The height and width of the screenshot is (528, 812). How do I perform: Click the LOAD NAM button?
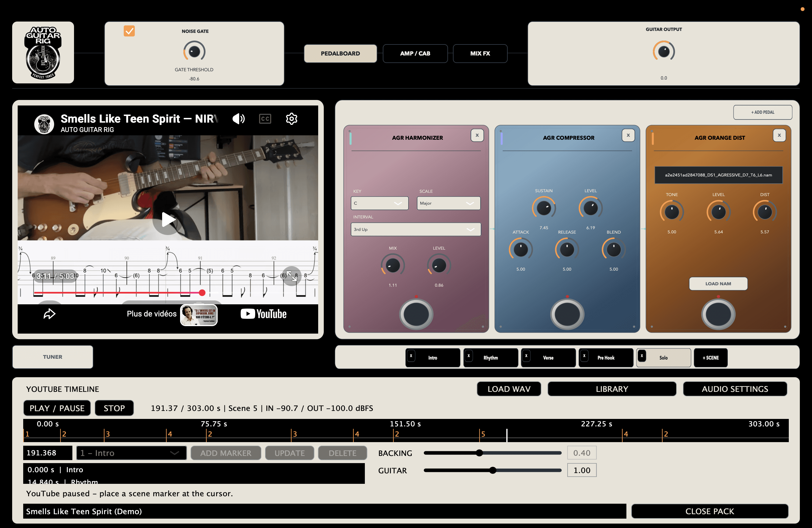(x=718, y=284)
